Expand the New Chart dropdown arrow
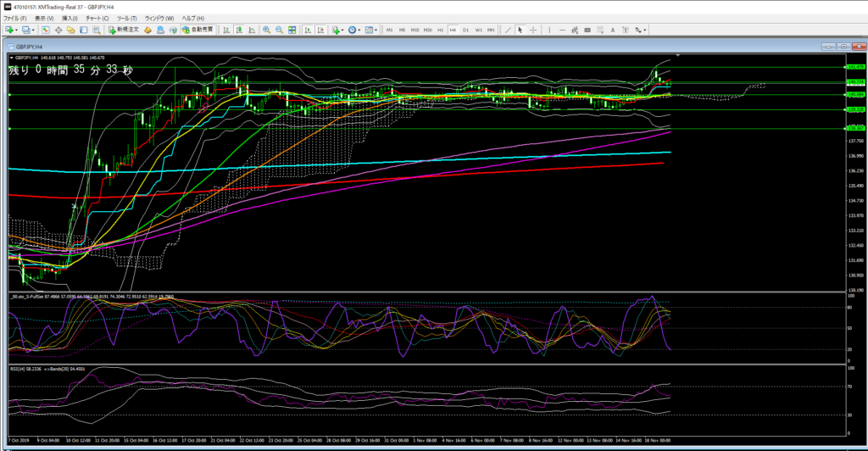Screen dimensions: 868x451 point(17,30)
